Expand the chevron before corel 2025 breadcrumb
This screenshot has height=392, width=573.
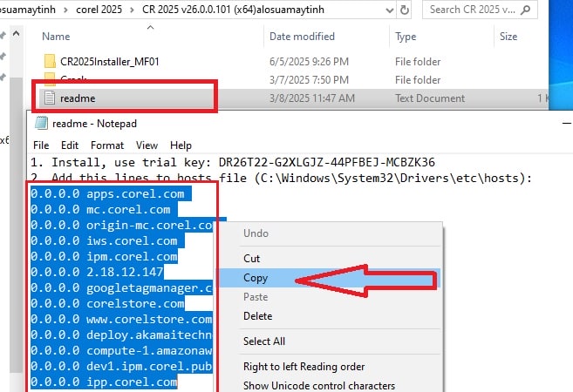(x=65, y=10)
